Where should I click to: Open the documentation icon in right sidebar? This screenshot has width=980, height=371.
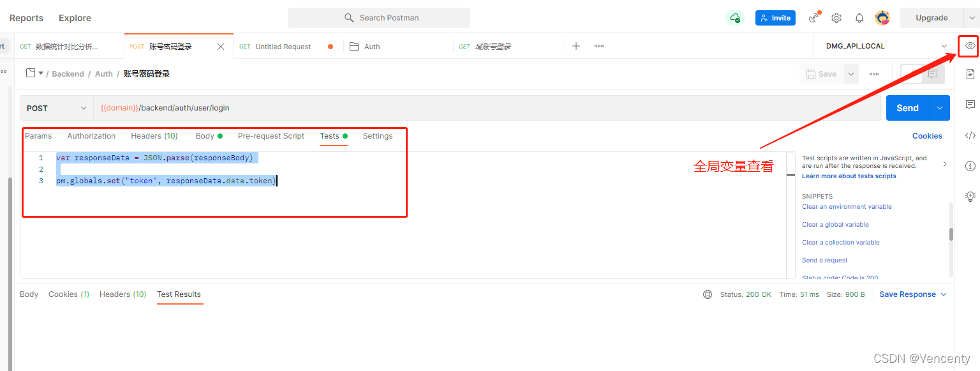point(970,75)
